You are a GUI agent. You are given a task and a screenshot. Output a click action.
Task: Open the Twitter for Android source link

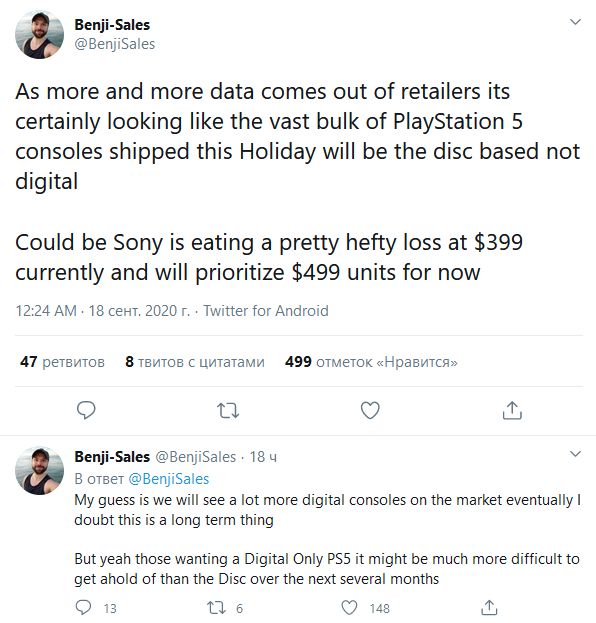[x=266, y=311]
